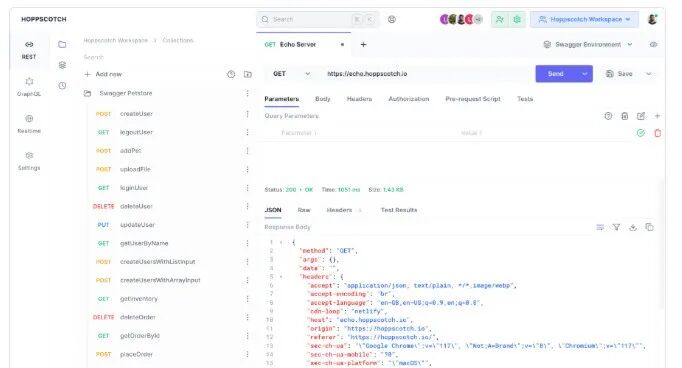Viewport: 682px width, 368px height.
Task: Open the Hoppscotch Workspace dropdown
Action: click(x=584, y=20)
